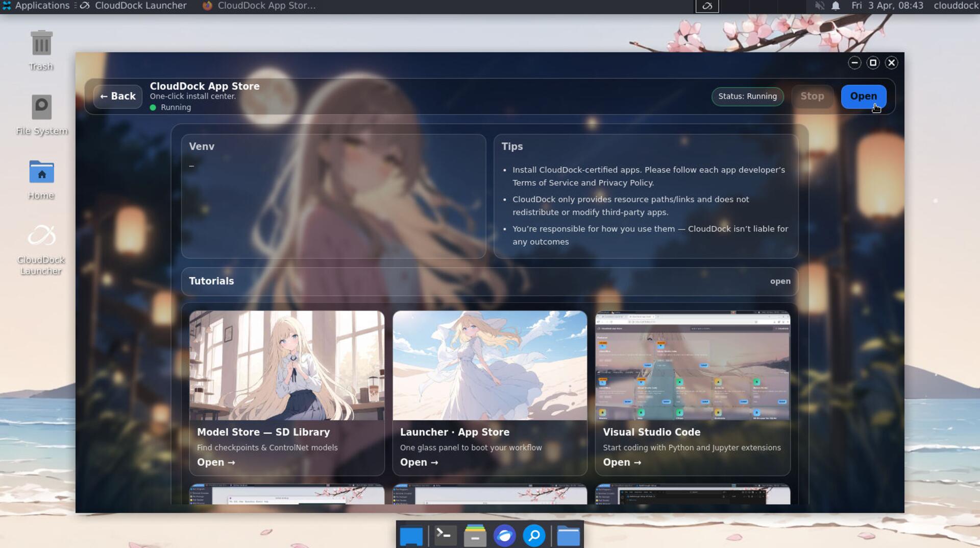
Task: Click the notification bell icon
Action: (x=836, y=6)
